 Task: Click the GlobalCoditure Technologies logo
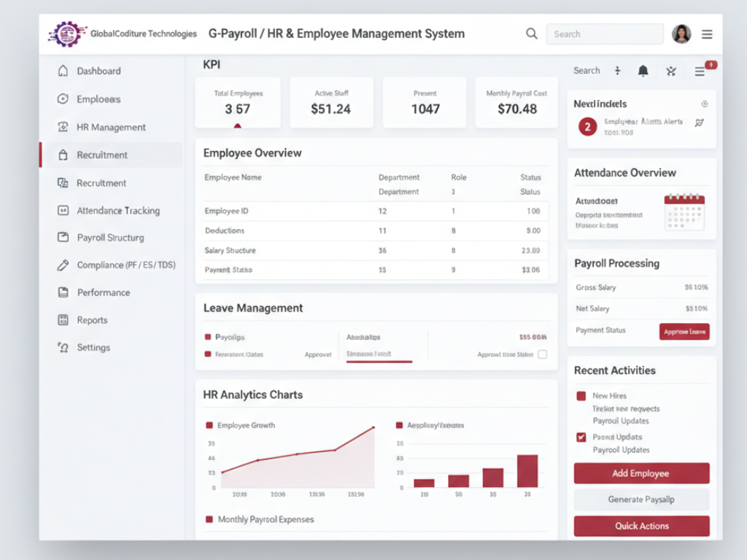click(67, 34)
